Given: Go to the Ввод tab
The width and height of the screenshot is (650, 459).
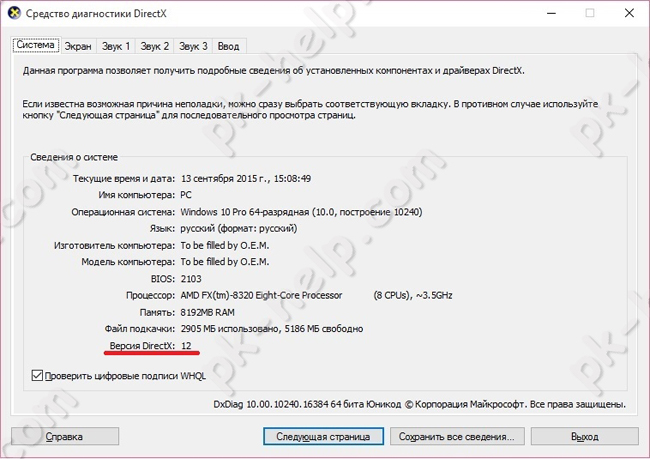Looking at the screenshot, I should pyautogui.click(x=229, y=46).
